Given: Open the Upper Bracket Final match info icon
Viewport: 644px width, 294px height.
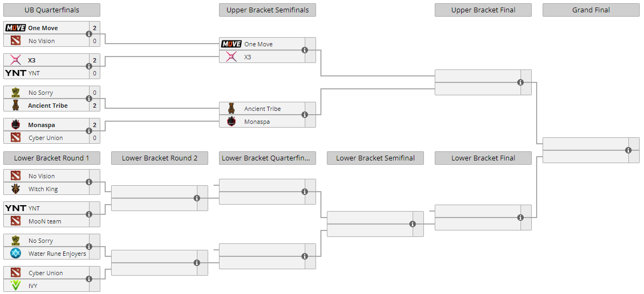Looking at the screenshot, I should tap(520, 82).
